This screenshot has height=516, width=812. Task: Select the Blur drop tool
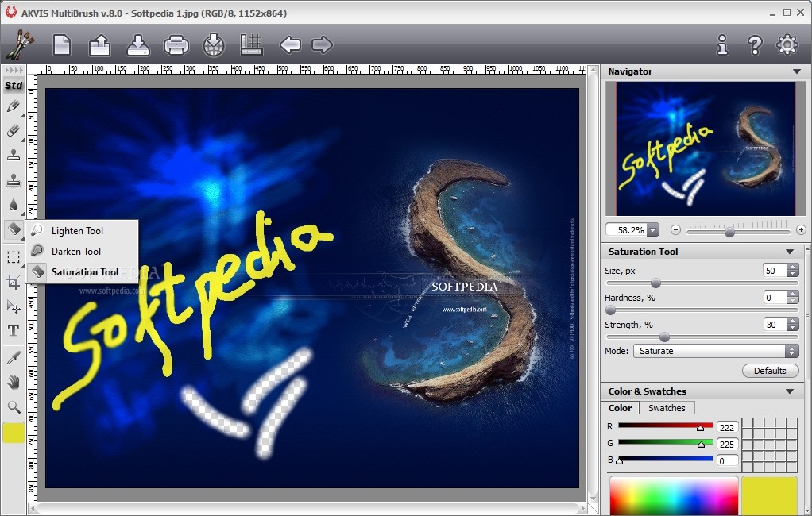(13, 205)
